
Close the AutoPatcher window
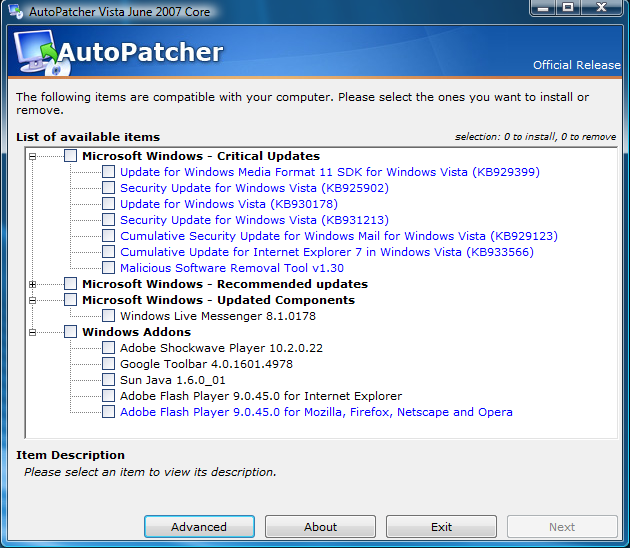pos(601,7)
